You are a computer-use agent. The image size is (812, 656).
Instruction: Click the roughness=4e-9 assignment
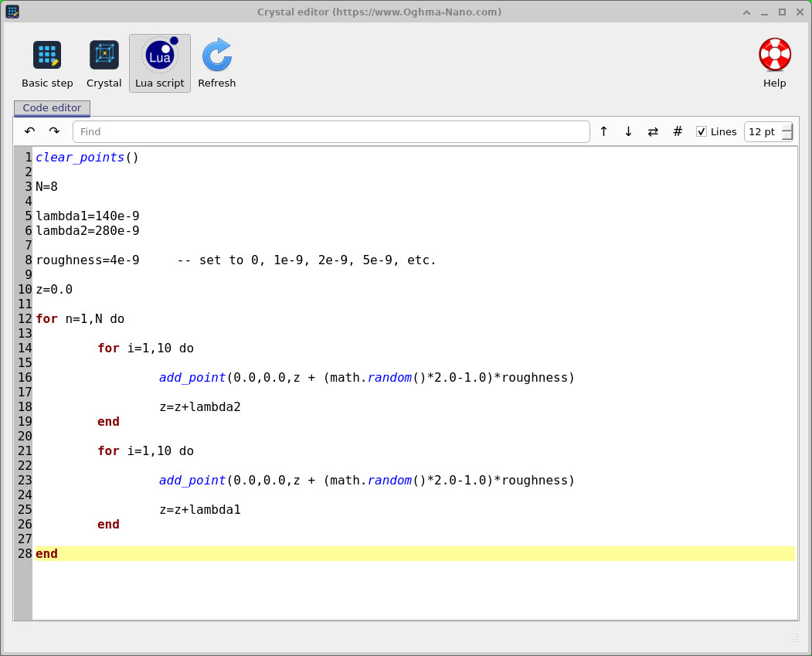point(87,260)
